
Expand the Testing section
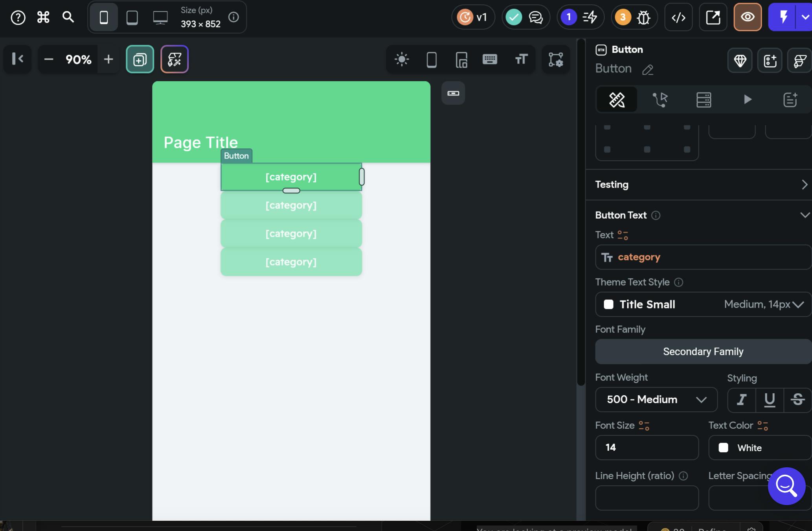pyautogui.click(x=805, y=184)
